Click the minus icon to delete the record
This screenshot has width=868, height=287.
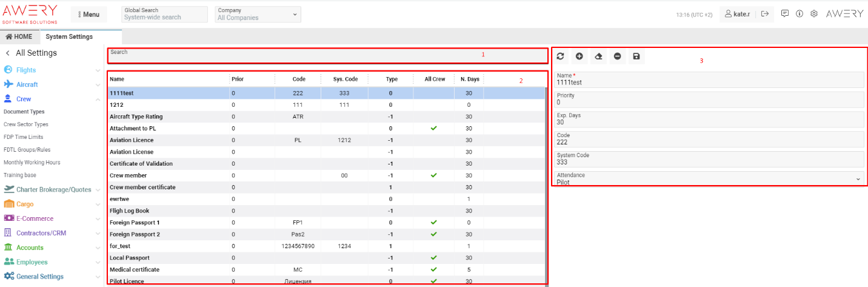617,56
